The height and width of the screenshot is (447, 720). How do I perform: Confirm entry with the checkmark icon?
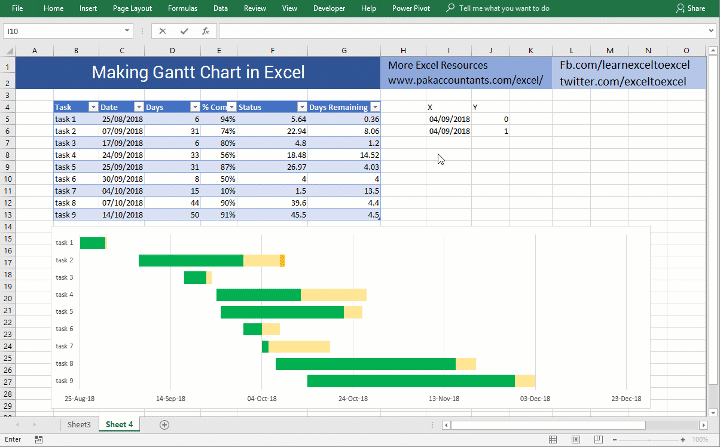click(x=184, y=31)
